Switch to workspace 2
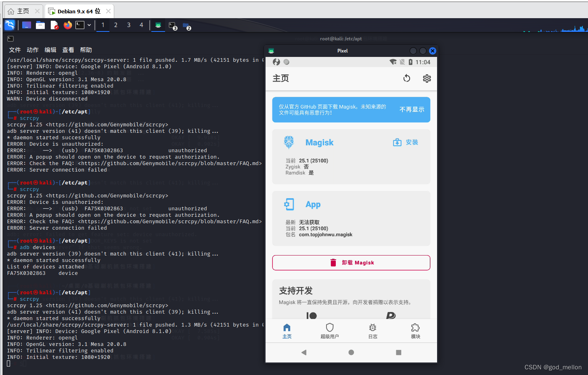The height and width of the screenshot is (375, 588). click(x=116, y=25)
